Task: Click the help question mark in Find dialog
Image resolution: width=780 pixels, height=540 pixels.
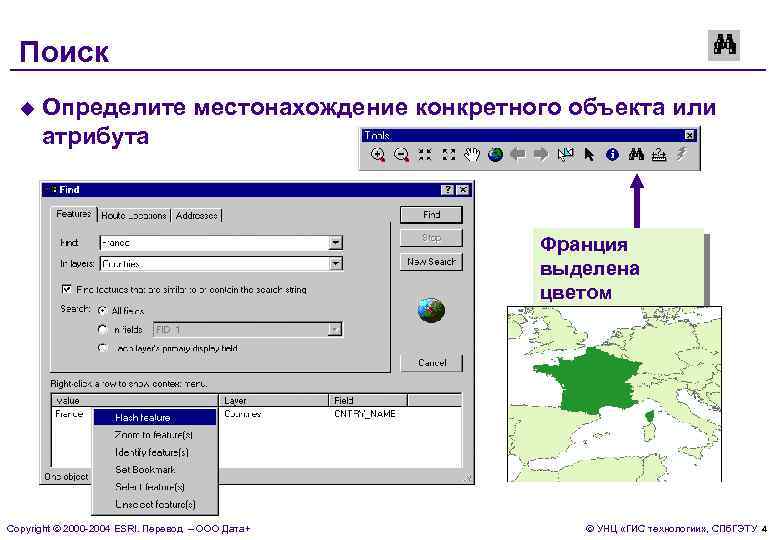Action: pos(448,190)
